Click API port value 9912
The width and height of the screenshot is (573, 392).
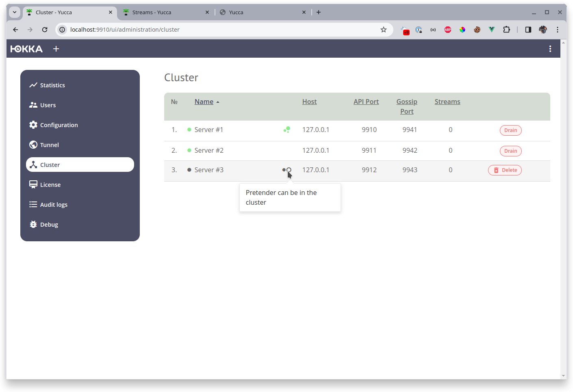[369, 170]
